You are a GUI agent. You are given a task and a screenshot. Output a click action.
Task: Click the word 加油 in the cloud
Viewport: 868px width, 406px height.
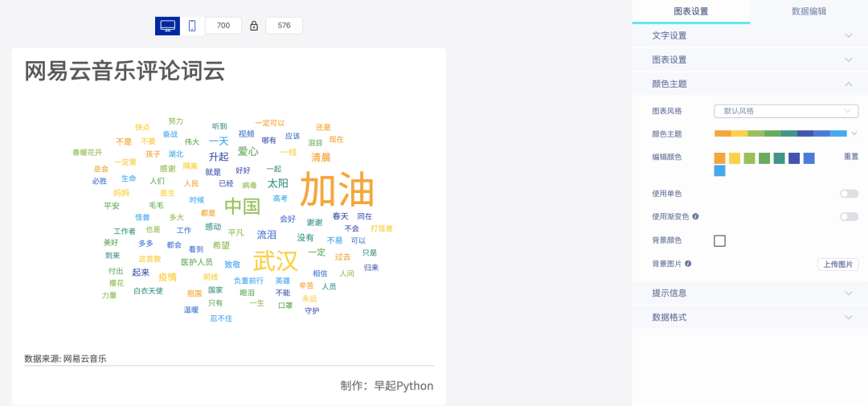(x=337, y=190)
